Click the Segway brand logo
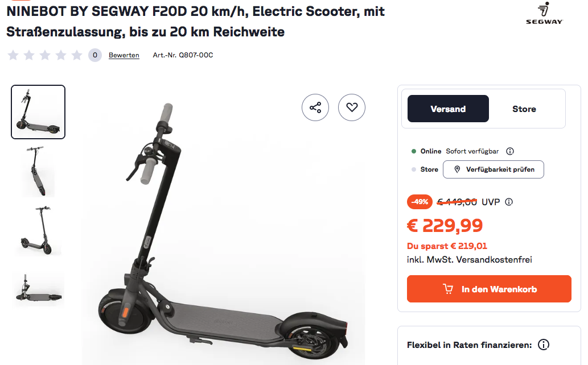Screen dimensions: 588x365 coord(544,14)
